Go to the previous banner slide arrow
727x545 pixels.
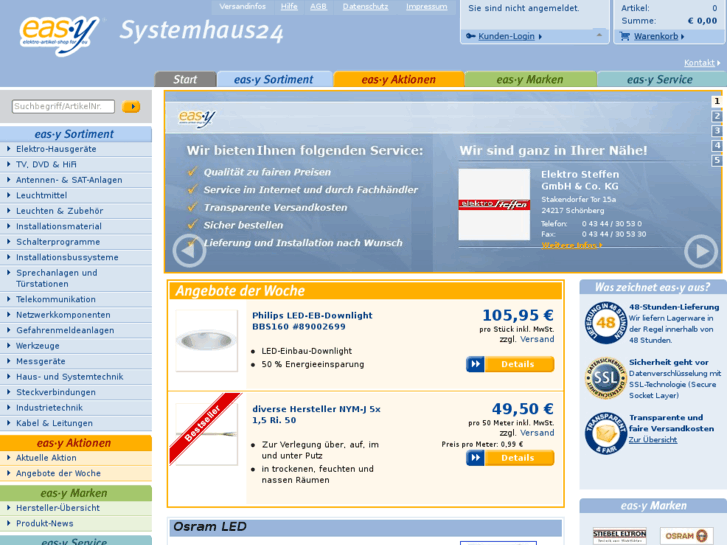pos(189,251)
